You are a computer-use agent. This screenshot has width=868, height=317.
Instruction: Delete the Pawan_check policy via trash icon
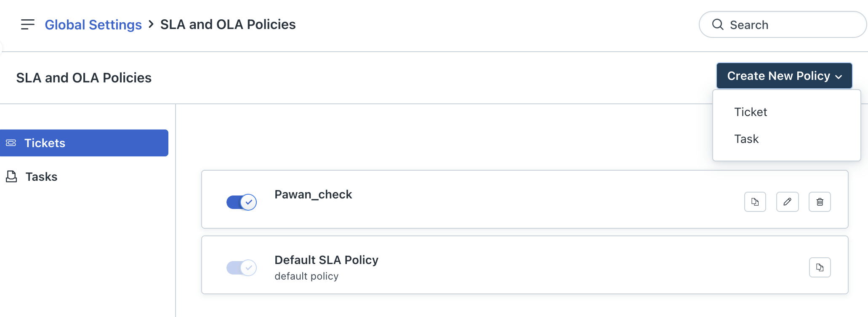[x=820, y=202]
